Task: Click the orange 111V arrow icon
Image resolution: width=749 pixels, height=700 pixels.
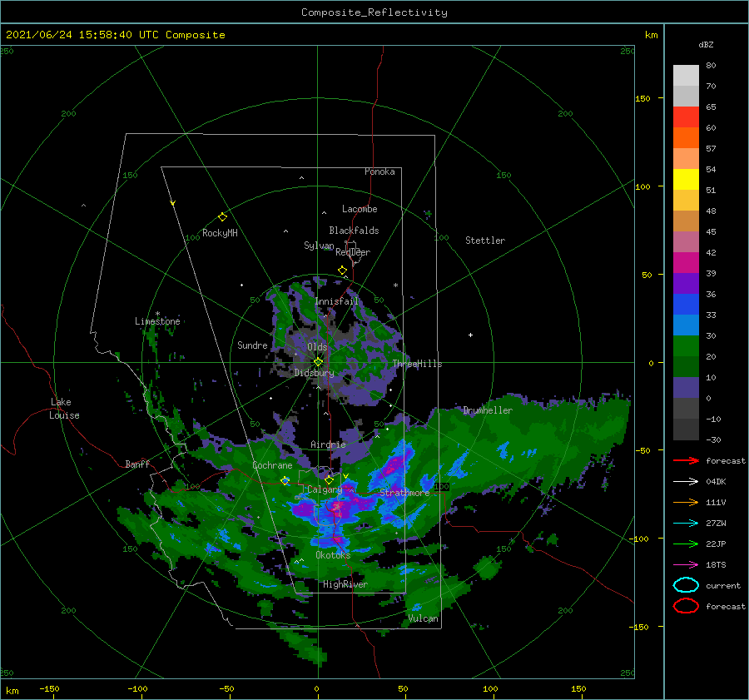Action: point(686,502)
